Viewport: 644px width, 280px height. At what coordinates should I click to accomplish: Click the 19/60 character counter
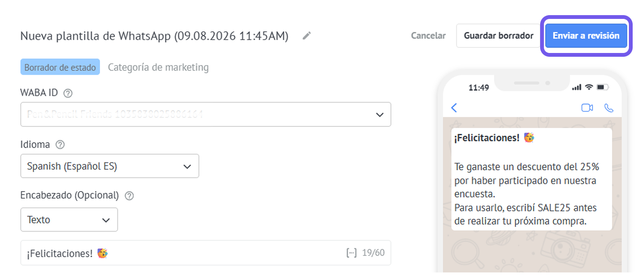pyautogui.click(x=373, y=253)
